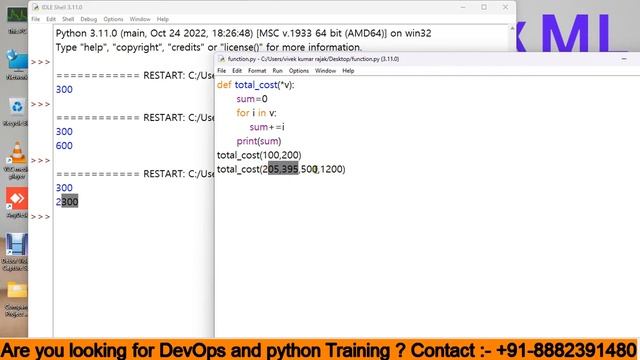
Task: Click the third RESTART line in shell
Action: 135,174
